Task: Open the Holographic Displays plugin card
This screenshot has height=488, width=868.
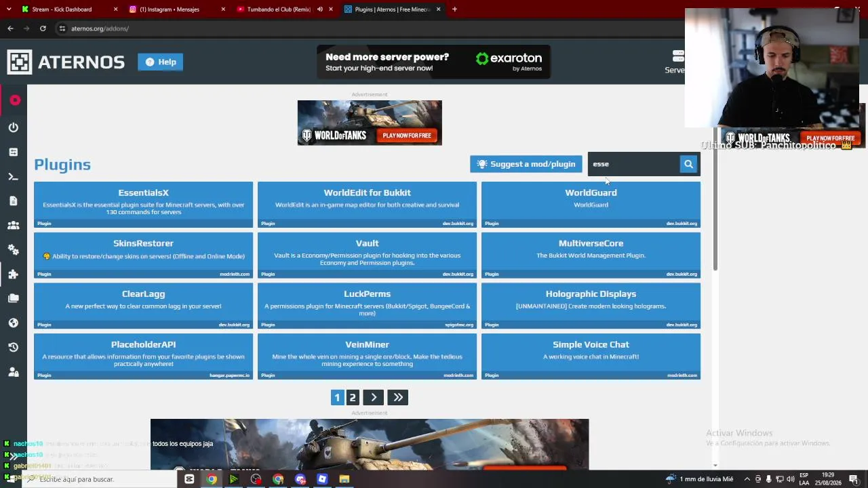Action: click(591, 306)
